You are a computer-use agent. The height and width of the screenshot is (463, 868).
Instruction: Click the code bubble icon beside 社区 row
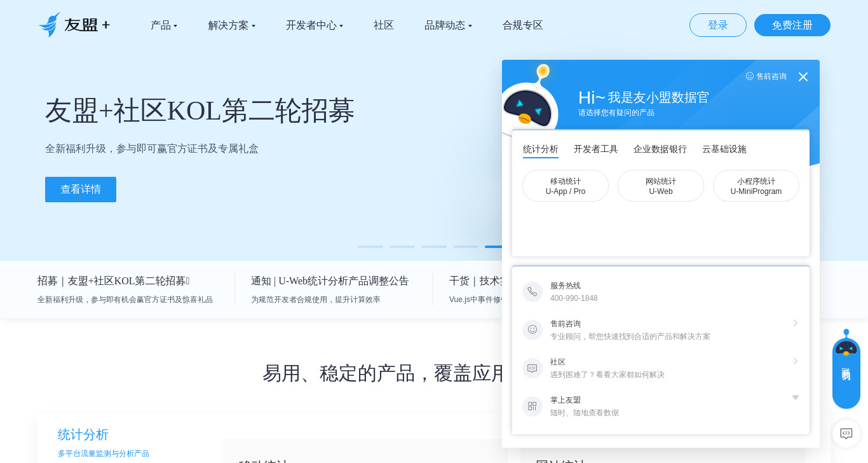[x=532, y=368]
